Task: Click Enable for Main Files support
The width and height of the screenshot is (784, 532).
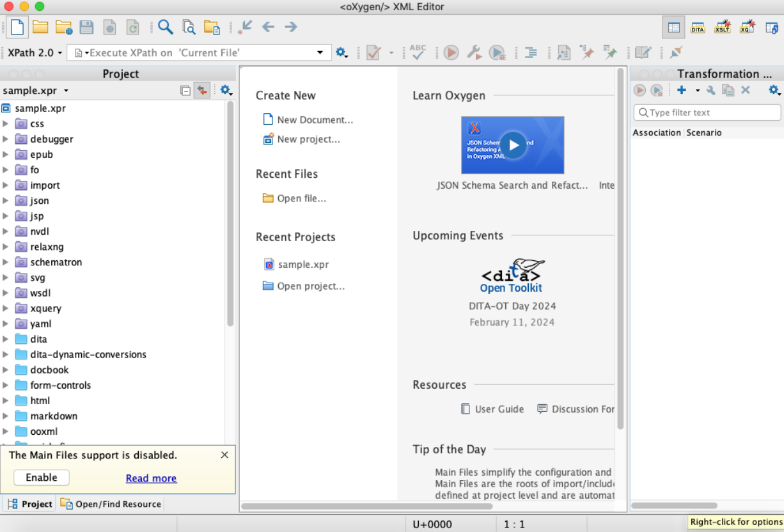Action: coord(42,478)
